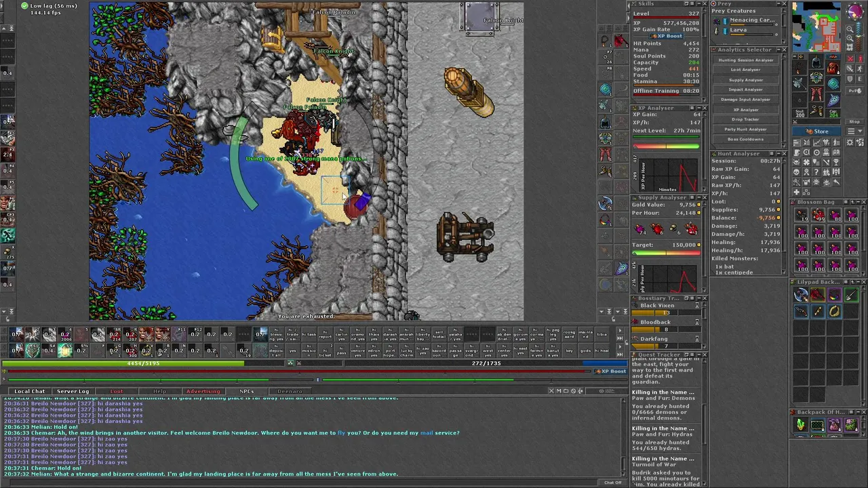The width and height of the screenshot is (868, 488).
Task: Collapse the Supply Analyser panel
Action: (x=699, y=197)
